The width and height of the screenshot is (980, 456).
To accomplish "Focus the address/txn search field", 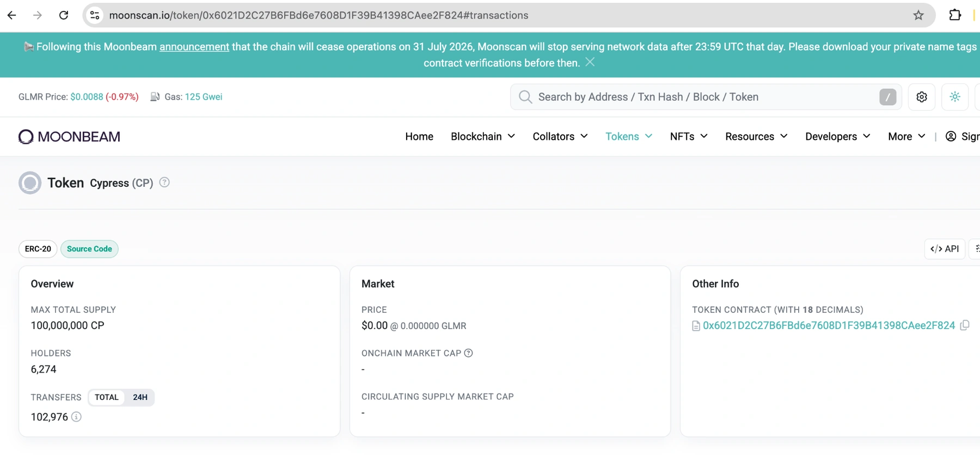I will click(705, 97).
